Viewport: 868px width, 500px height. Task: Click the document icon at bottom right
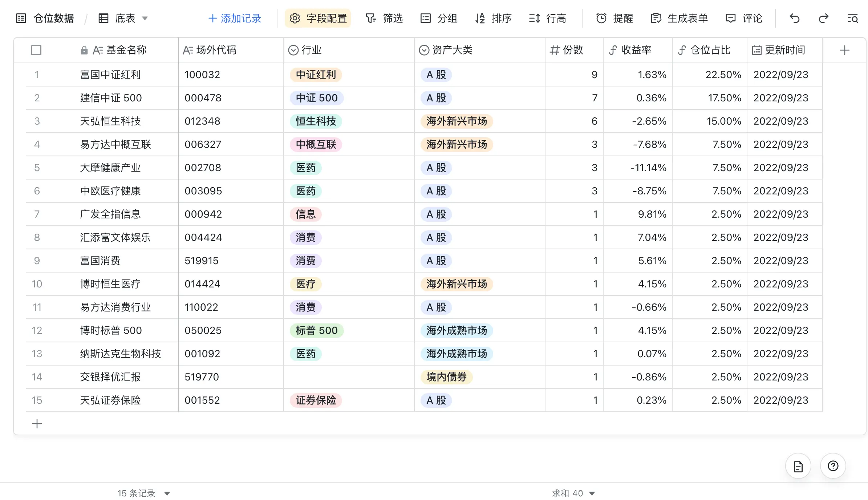point(798,466)
